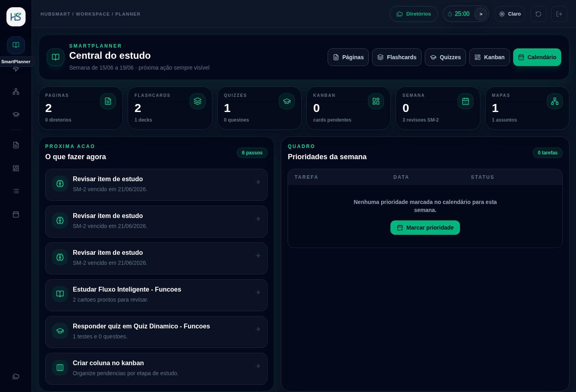Open second 'Revisar item de estudo' arrow
Screen dimensions: 576x392
258,219
